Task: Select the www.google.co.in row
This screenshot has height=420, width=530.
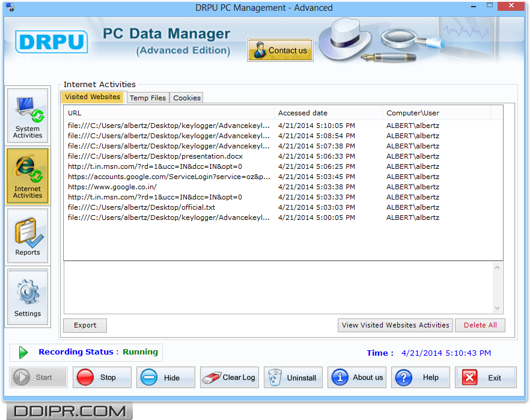Action: pos(283,187)
